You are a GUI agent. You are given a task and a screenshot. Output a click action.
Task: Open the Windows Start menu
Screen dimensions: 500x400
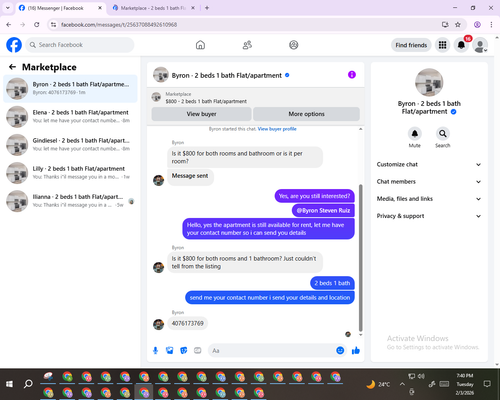coord(9,384)
